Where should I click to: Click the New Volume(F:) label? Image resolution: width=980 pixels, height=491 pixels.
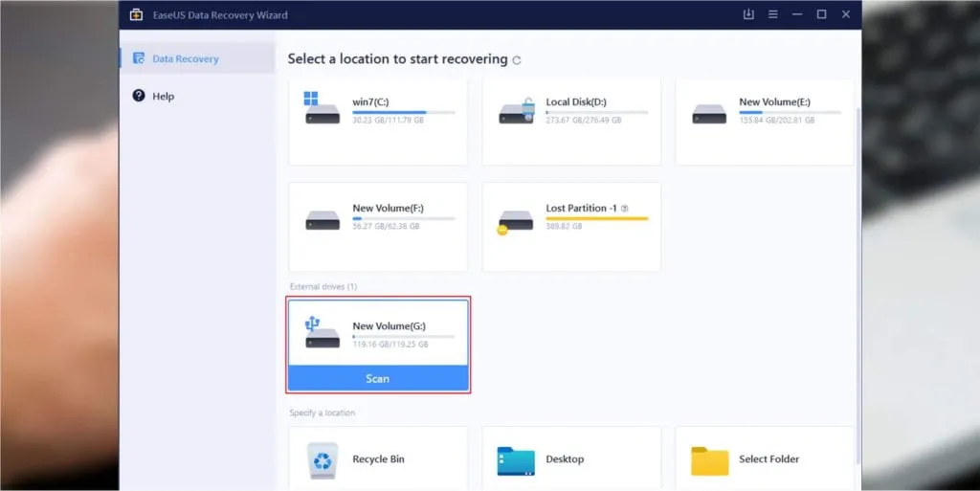click(x=389, y=208)
